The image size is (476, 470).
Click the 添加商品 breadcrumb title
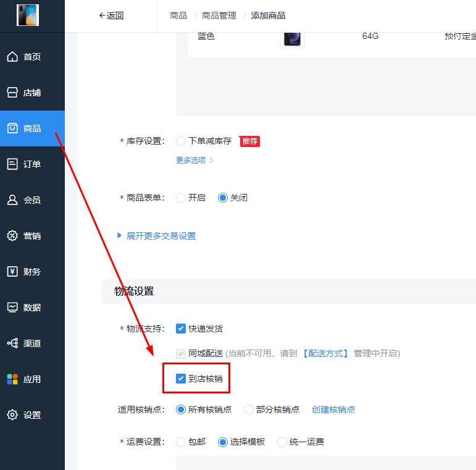point(268,15)
